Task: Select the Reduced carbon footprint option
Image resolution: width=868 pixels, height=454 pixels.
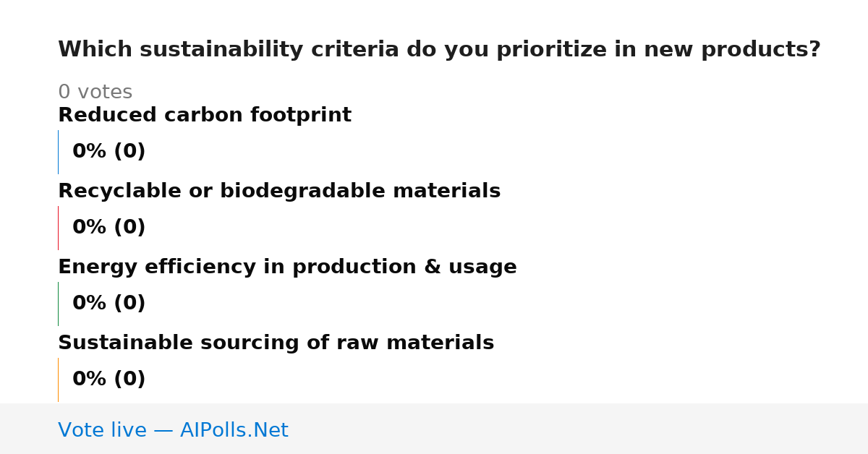Action: (205, 115)
